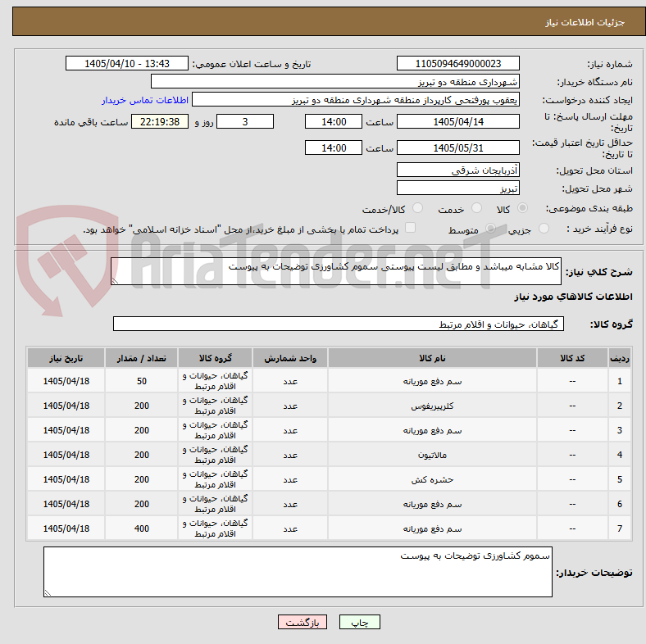The width and height of the screenshot is (646, 644).
Task: Click the توضیحات خریدار text area
Action: click(x=298, y=572)
